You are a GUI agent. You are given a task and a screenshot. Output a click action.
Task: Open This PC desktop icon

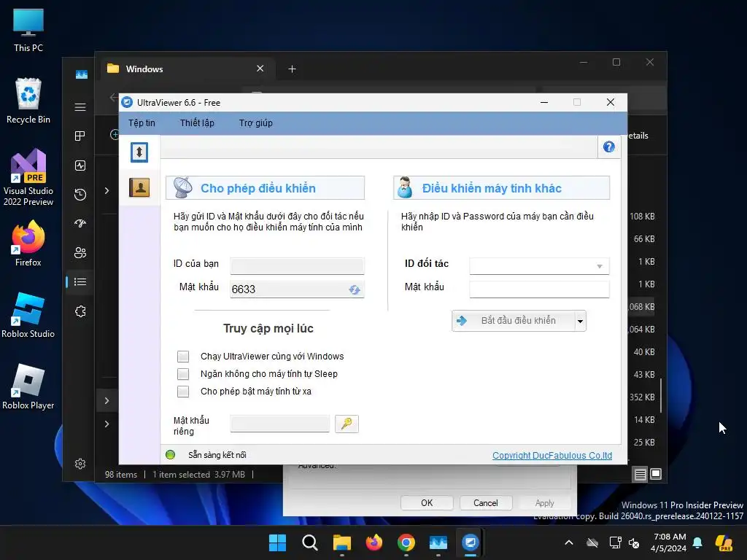[28, 30]
